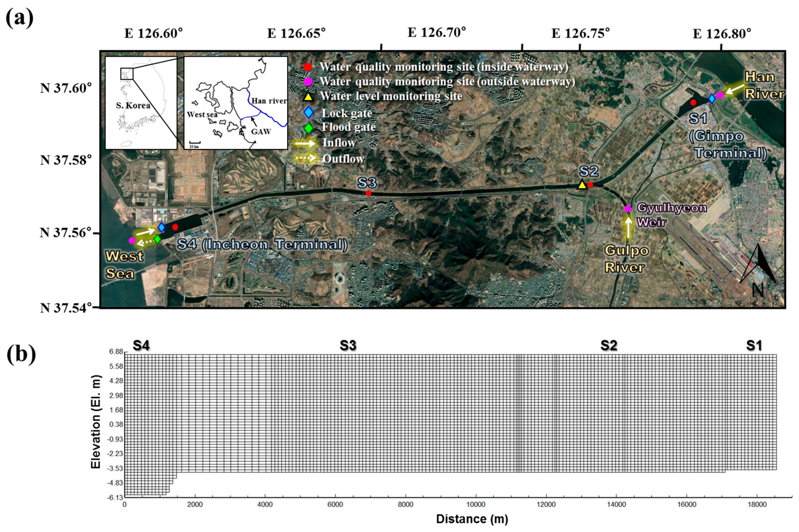Click legend text 'Lock gate'
The width and height of the screenshot is (799, 532).
coord(347,113)
